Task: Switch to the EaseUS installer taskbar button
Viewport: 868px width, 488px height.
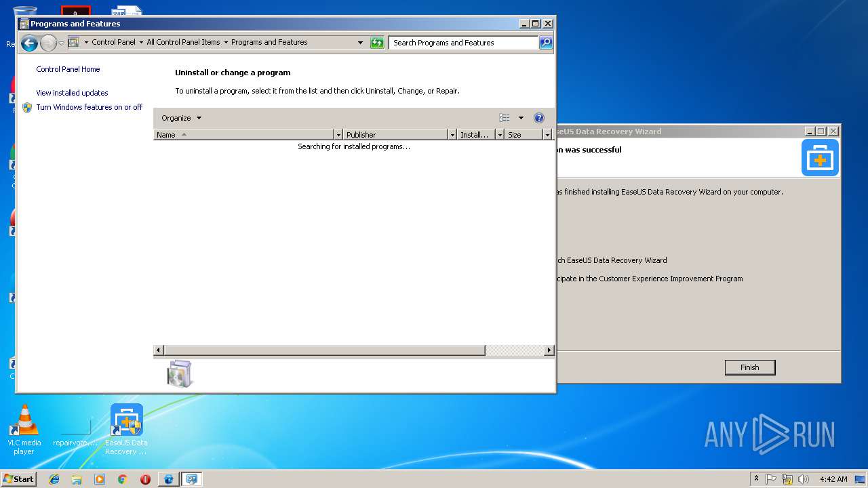Action: pyautogui.click(x=168, y=479)
